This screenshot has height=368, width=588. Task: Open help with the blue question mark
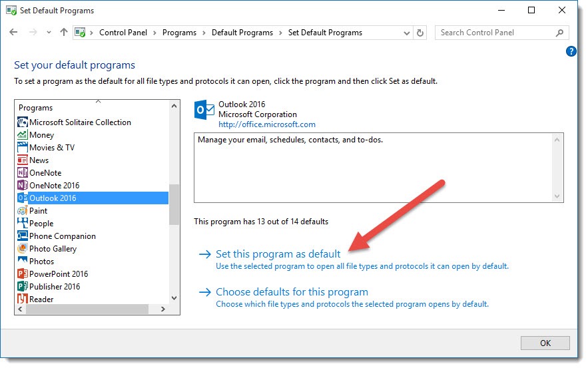[571, 51]
